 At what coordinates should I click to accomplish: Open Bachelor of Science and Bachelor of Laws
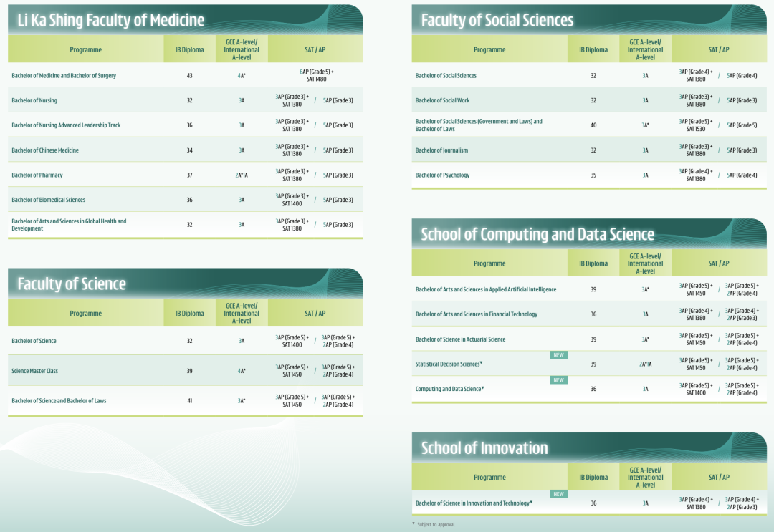pyautogui.click(x=59, y=401)
